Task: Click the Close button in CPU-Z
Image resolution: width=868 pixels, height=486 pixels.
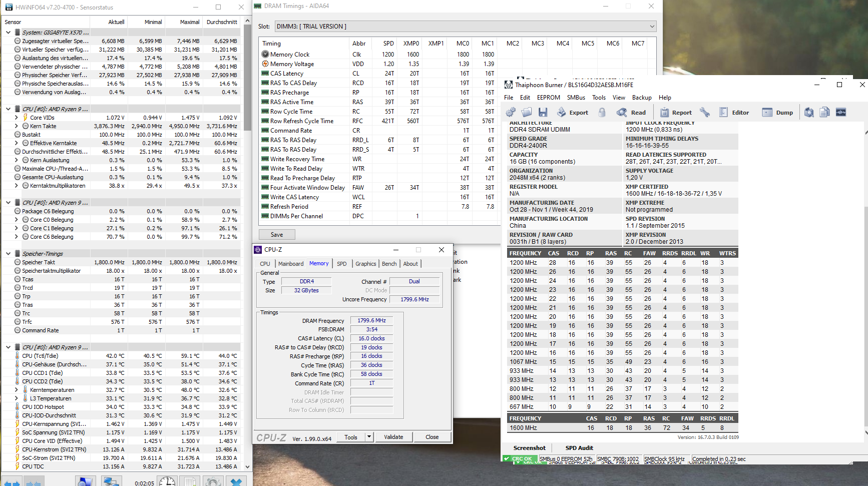Action: [432, 437]
